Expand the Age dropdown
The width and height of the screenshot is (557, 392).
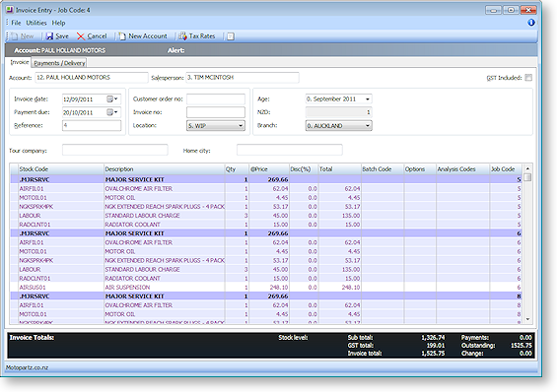click(x=368, y=98)
